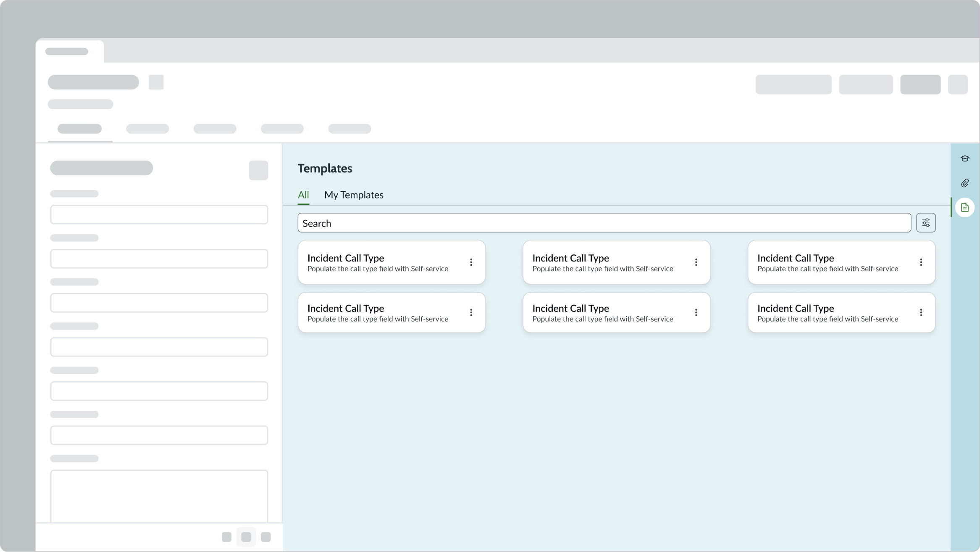Open the kebab menu on the top-left Incident Call Type card
Screen dimensions: 980x552
tap(471, 262)
